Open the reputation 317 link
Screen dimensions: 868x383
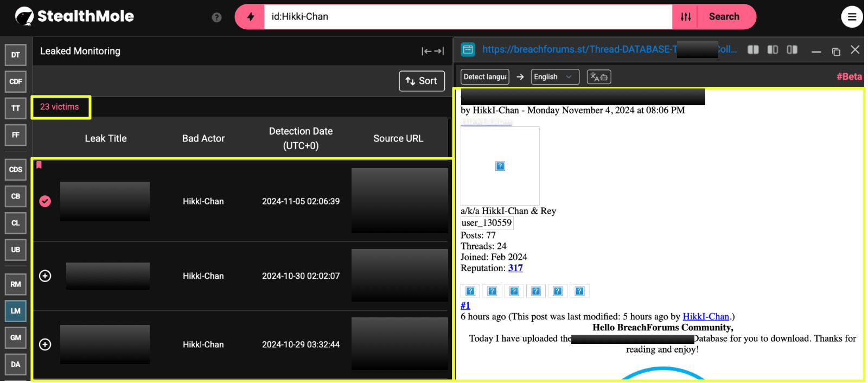(x=515, y=268)
